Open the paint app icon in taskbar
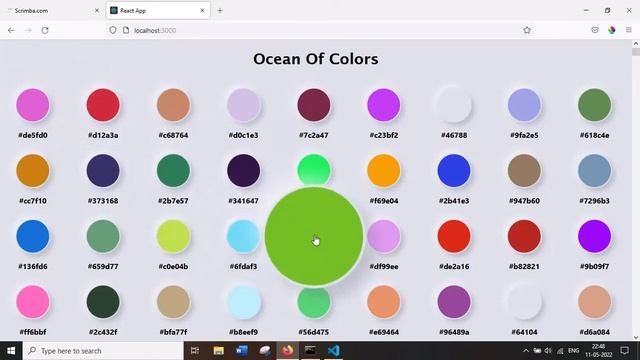This screenshot has width=640, height=360. 265,351
